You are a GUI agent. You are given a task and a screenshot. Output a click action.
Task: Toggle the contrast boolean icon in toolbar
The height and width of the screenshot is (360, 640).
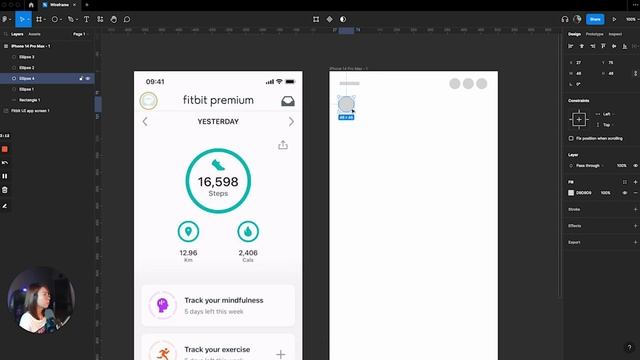[x=343, y=19]
